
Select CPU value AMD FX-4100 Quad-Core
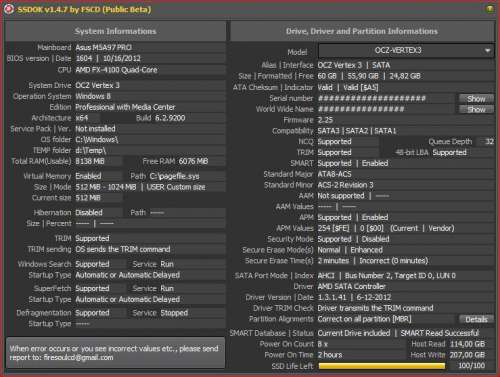coord(116,70)
